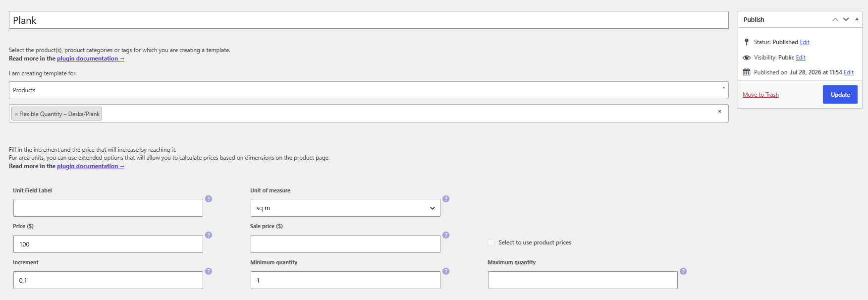Enable Select to use product prices checkbox
Screen dimensions: 868x300
pyautogui.click(x=491, y=242)
